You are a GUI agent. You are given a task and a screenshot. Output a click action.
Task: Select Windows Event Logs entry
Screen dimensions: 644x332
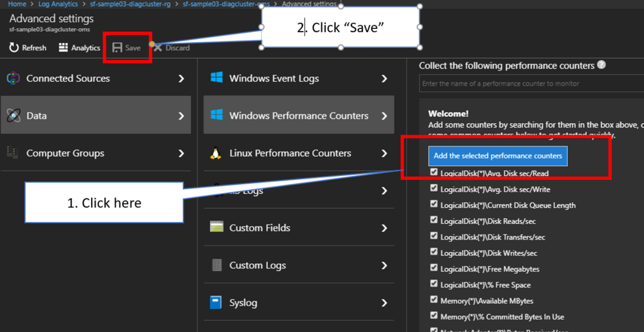299,78
